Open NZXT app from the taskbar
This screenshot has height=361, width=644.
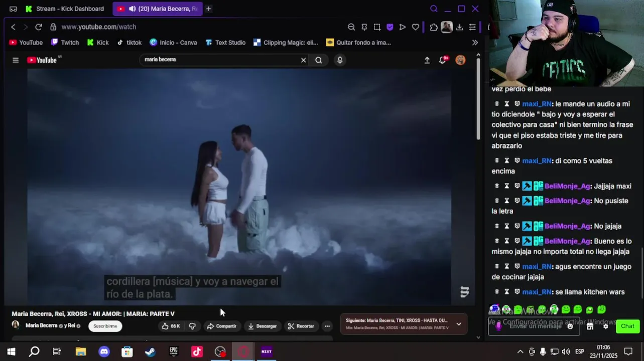click(x=267, y=351)
